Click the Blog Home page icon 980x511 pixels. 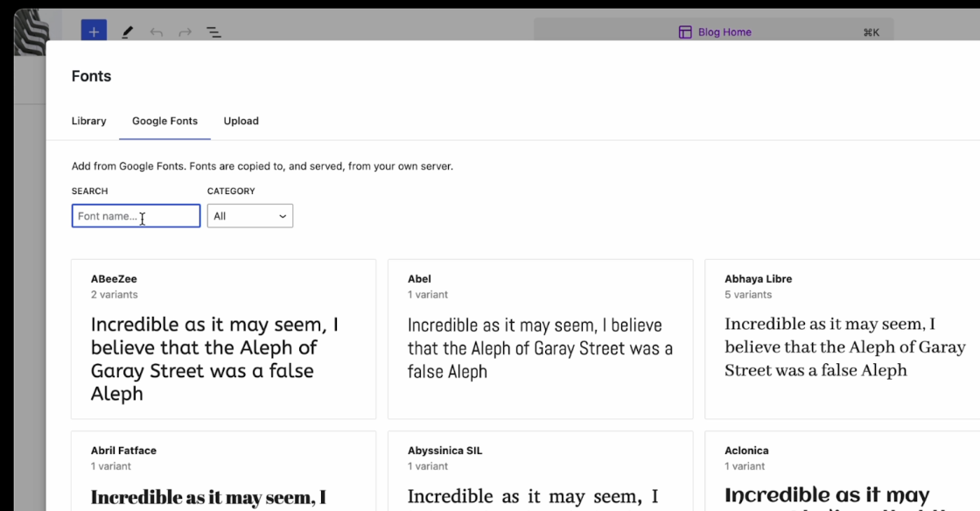point(684,31)
